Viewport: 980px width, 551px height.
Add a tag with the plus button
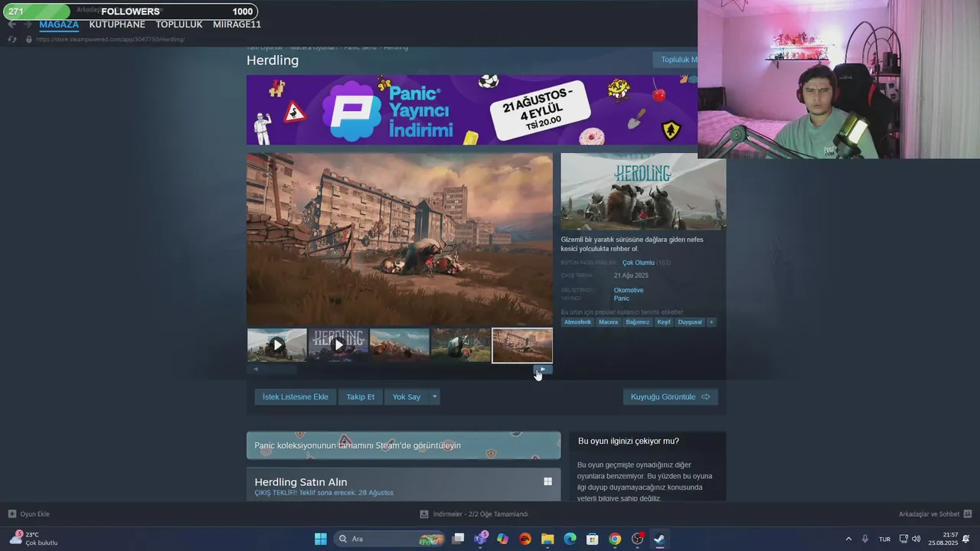pos(711,322)
